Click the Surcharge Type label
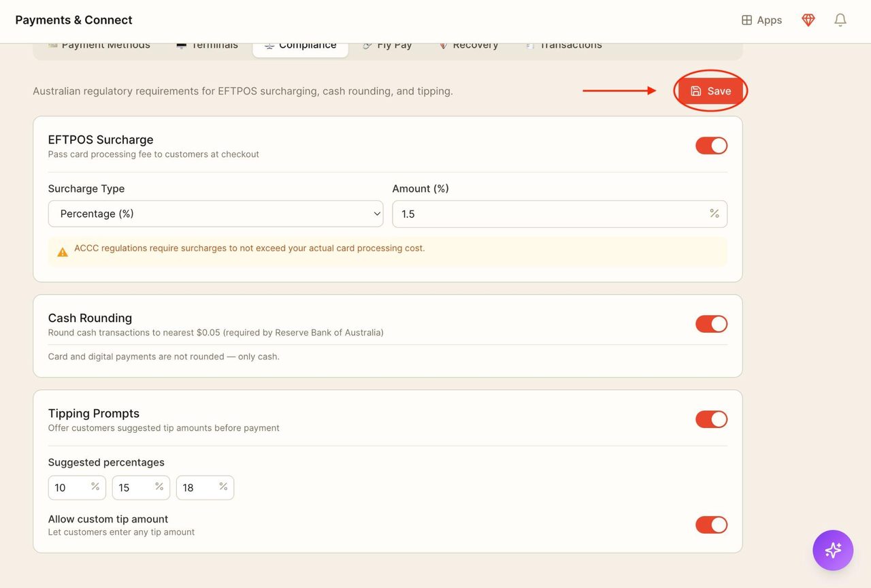 click(86, 189)
